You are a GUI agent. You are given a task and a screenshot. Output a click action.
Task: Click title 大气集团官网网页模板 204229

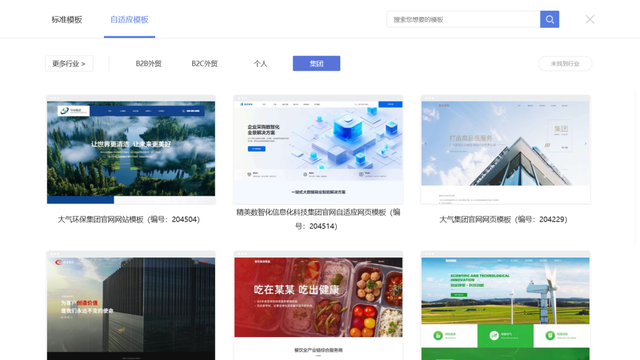tap(503, 219)
